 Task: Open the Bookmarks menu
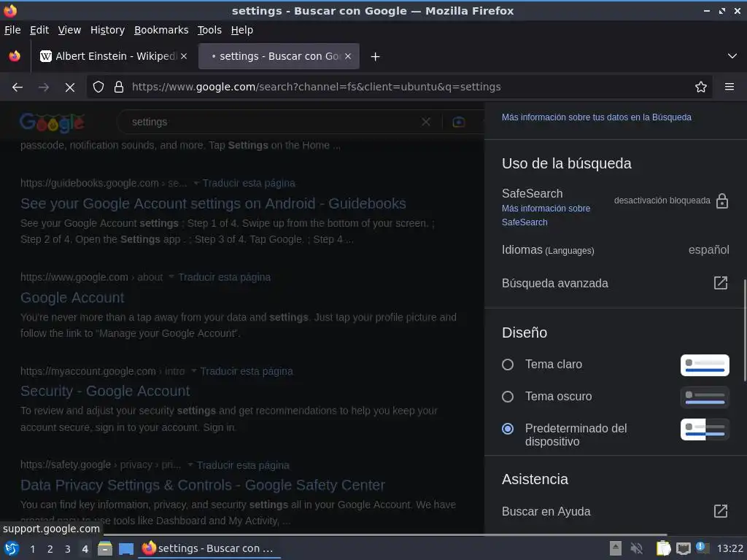pyautogui.click(x=161, y=30)
